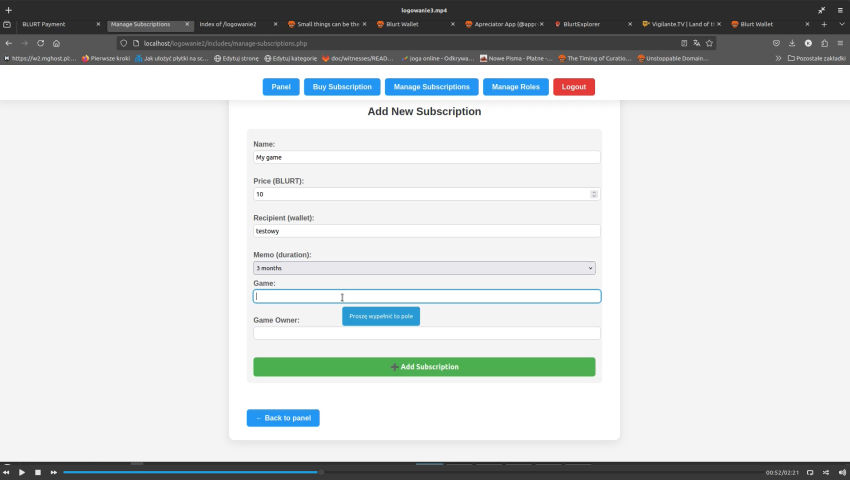
Task: Close the BLURT Payment tab
Action: coord(98,24)
